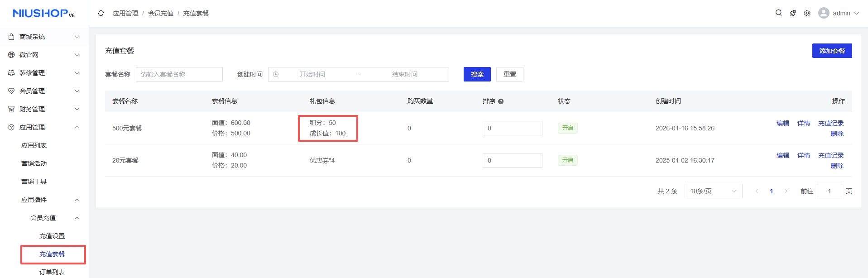868x278 pixels.
Task: Go to 订单列表 in the sidebar
Action: 52,272
